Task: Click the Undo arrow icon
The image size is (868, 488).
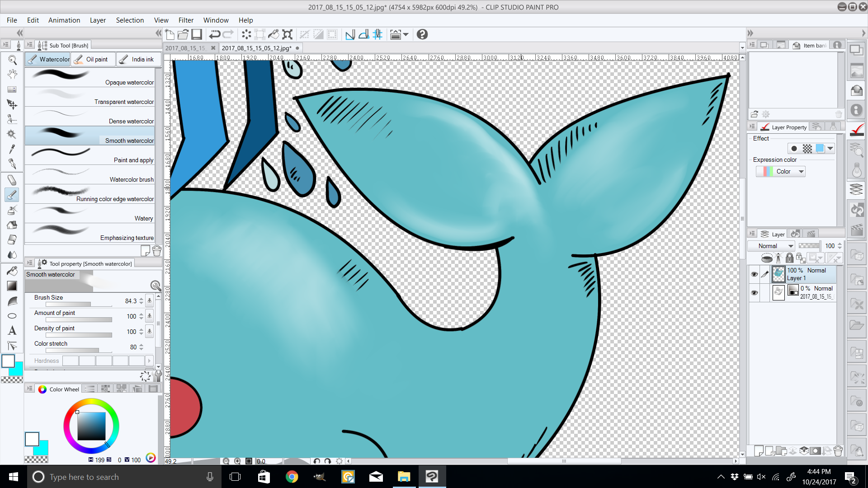Action: click(215, 34)
